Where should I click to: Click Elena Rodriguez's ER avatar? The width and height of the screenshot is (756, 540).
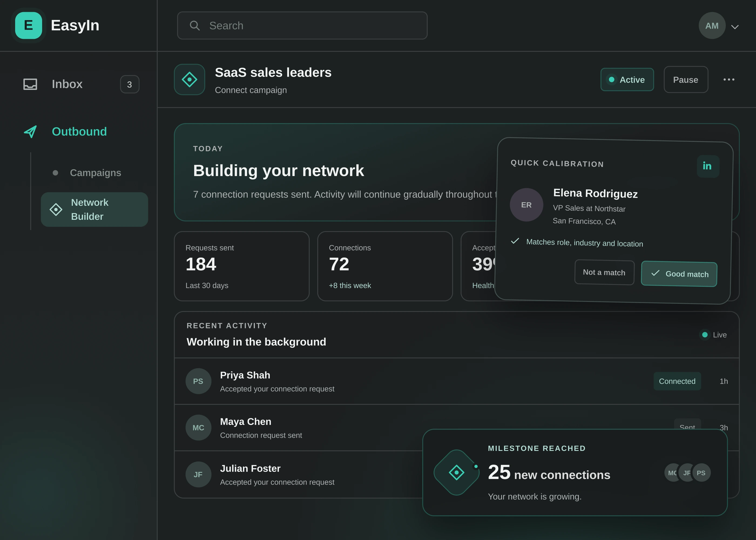[x=526, y=205]
